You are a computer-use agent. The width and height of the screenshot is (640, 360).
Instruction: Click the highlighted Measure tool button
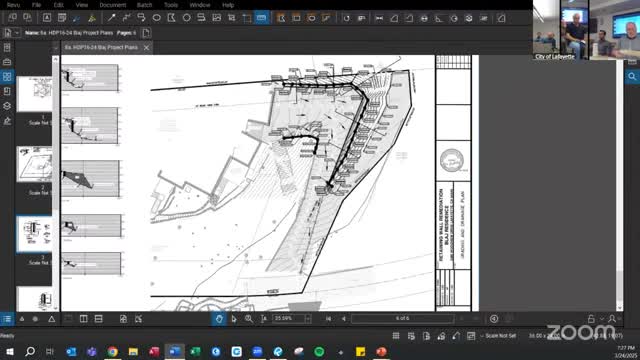point(261,18)
